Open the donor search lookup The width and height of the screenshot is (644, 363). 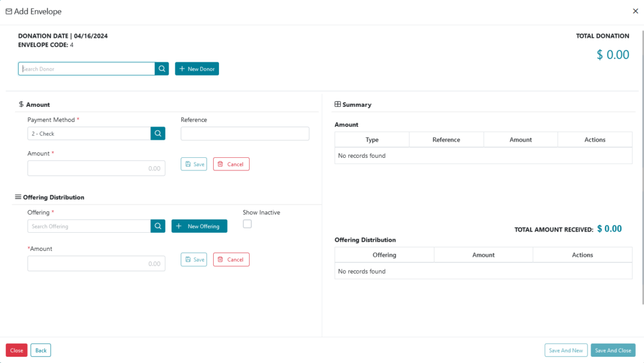(x=162, y=69)
